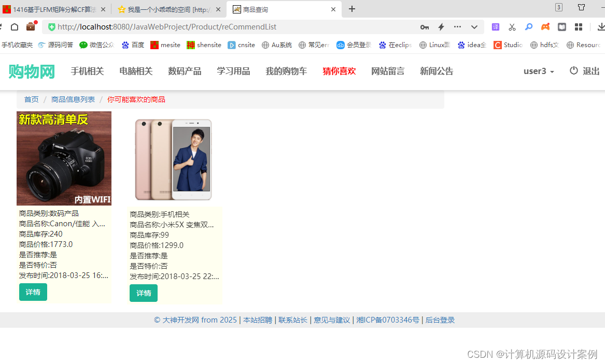Click the lightning bolt speed mode icon
Image resolution: width=605 pixels, height=364 pixels.
click(x=441, y=26)
